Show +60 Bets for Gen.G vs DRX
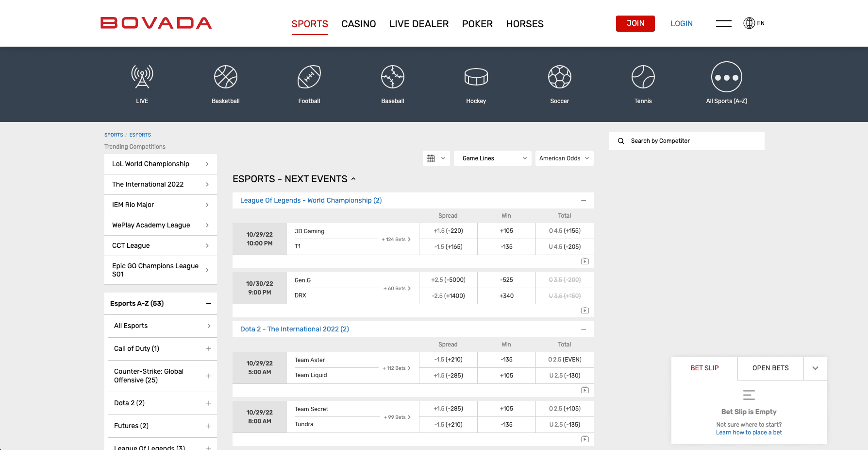The image size is (868, 450). [x=397, y=289]
